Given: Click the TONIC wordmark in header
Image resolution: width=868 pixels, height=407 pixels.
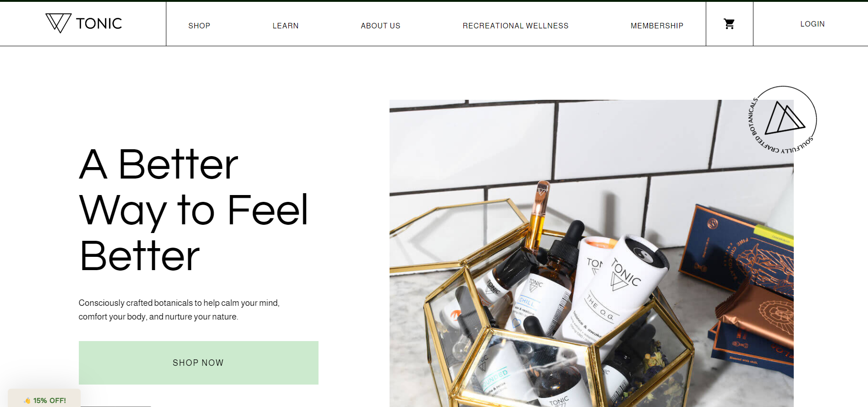Looking at the screenshot, I should [99, 23].
